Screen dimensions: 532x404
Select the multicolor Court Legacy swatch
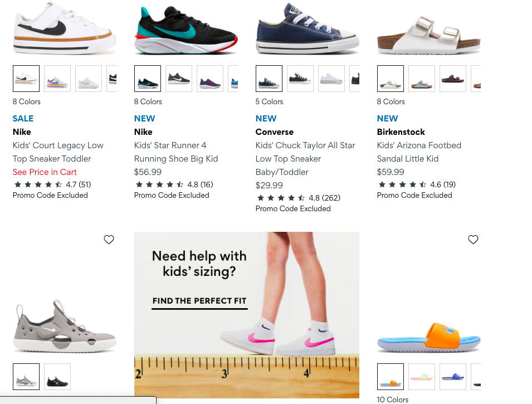coord(57,79)
